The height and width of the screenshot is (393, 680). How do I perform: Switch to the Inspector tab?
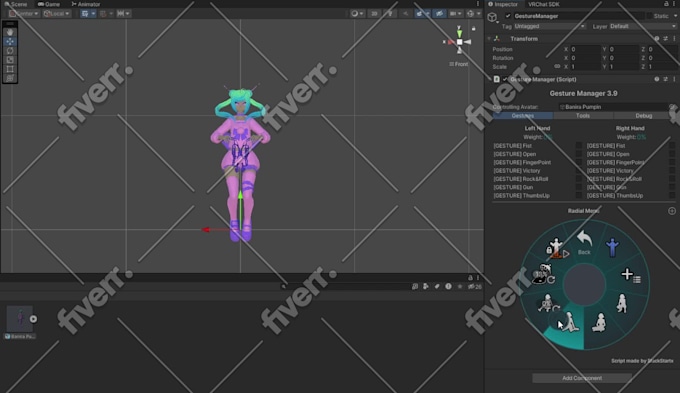coord(503,4)
